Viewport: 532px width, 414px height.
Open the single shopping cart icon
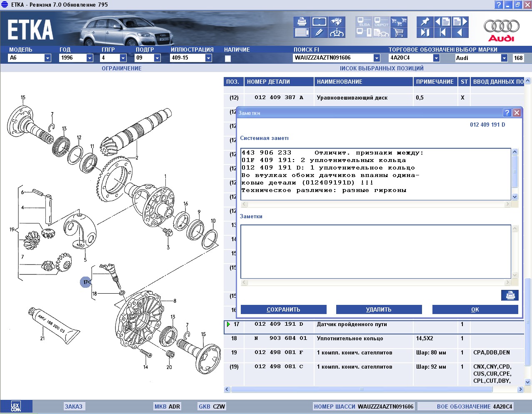[x=399, y=32]
